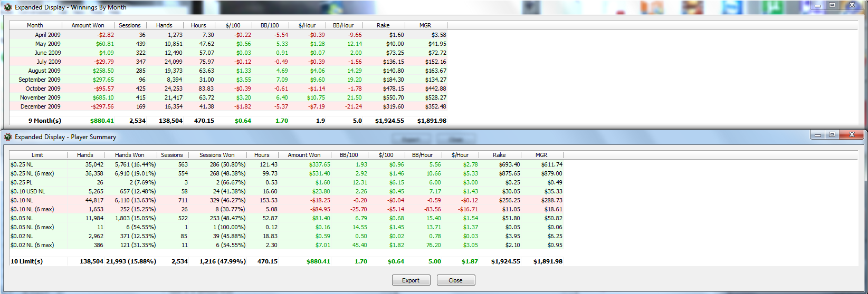The height and width of the screenshot is (294, 868).
Task: Click Hands header in Winnings By Month
Action: (x=164, y=25)
